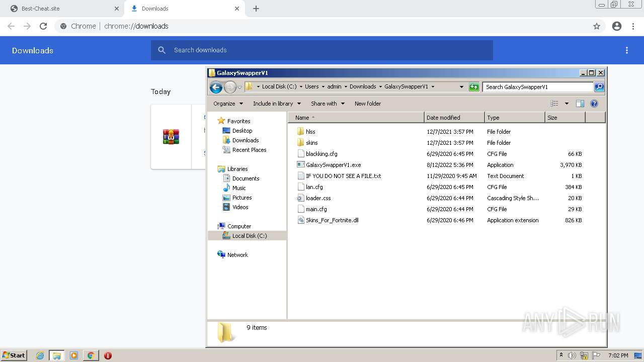Click the Users breadcrumb segment

pos(312,86)
